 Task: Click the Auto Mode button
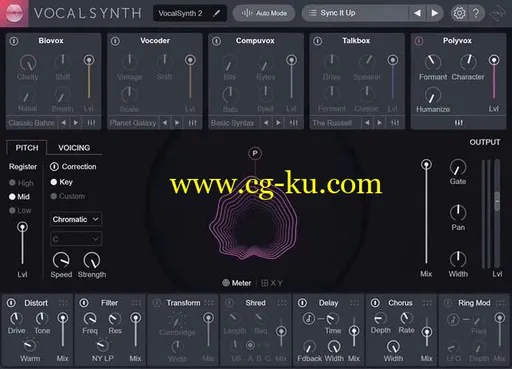[x=264, y=13]
